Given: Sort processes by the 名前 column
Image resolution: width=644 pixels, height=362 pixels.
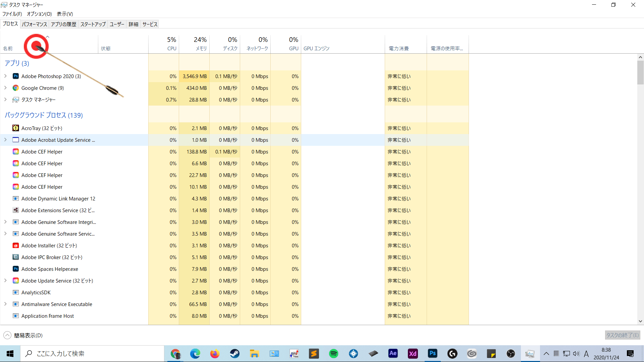Looking at the screenshot, I should (49, 44).
